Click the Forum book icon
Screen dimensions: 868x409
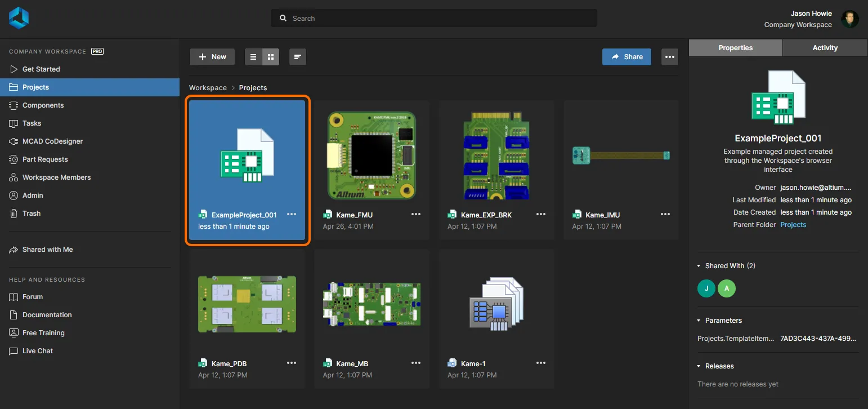click(x=14, y=297)
